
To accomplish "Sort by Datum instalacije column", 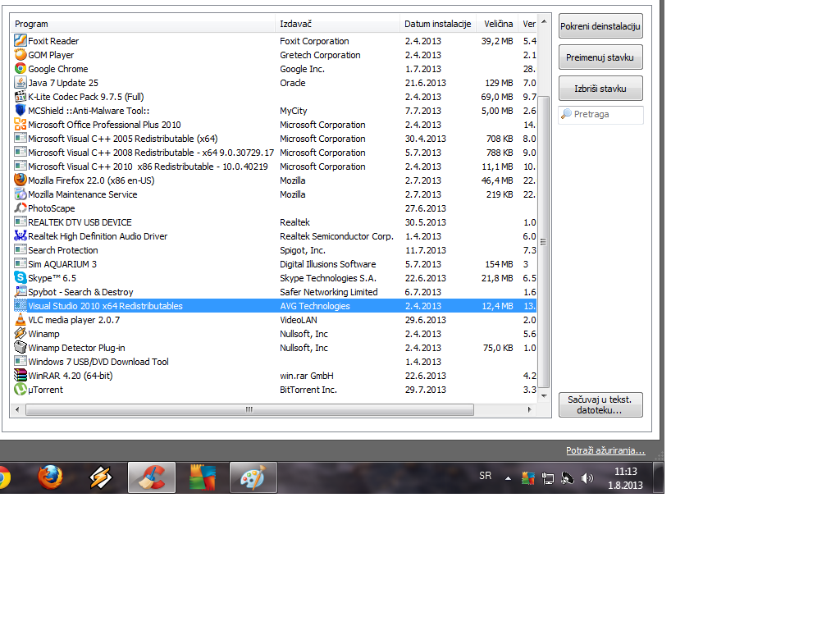I will [x=438, y=24].
